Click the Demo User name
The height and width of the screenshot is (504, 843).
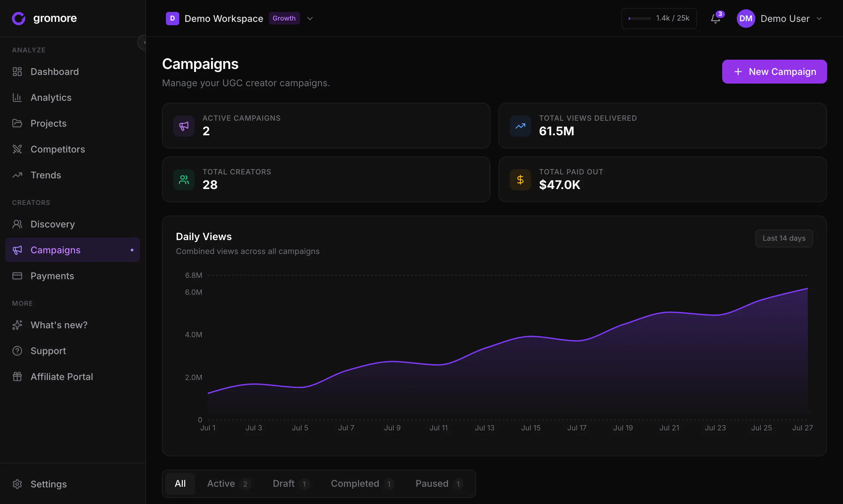tap(785, 18)
